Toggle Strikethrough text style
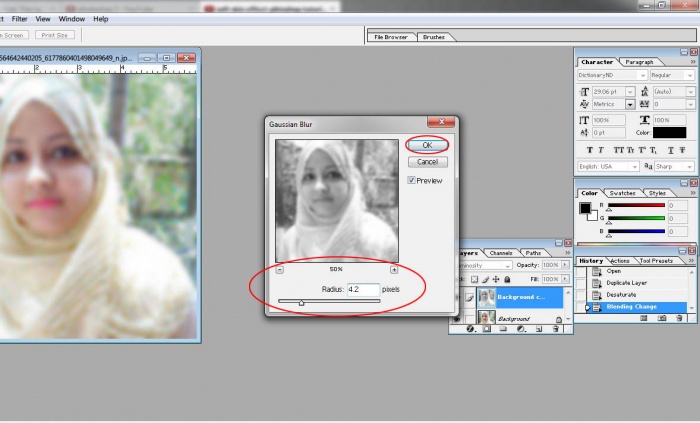The height and width of the screenshot is (423, 700). pos(682,150)
